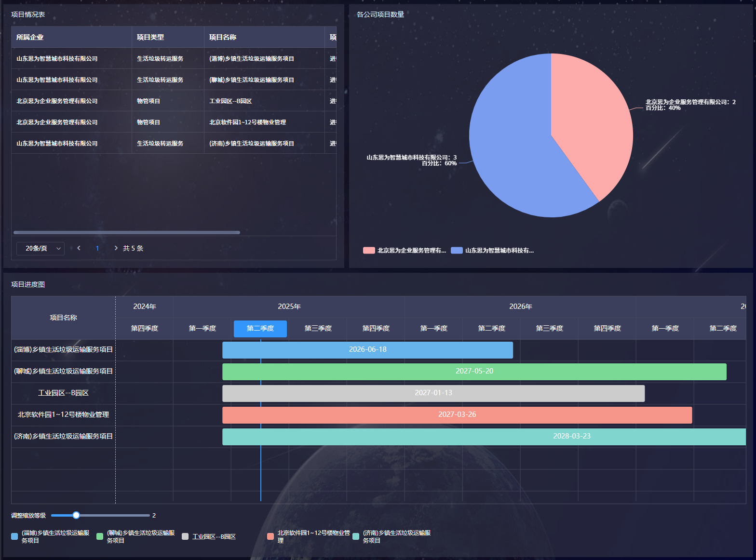Click the table horizontal scrollbar
The image size is (756, 560).
pos(127,232)
